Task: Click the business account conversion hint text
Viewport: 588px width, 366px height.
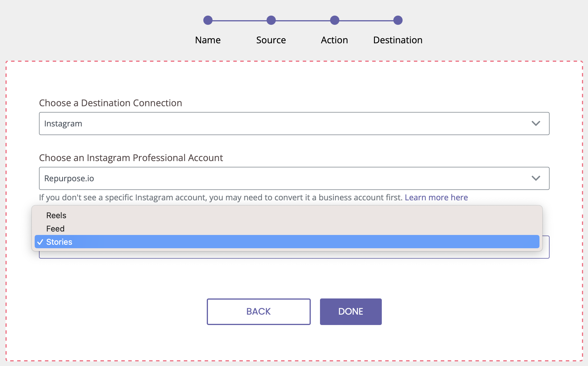Action: click(221, 197)
